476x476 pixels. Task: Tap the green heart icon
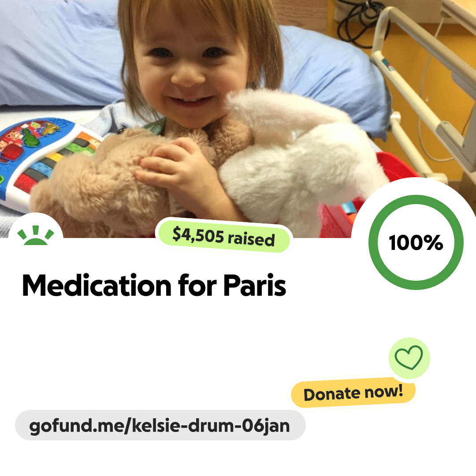409,357
